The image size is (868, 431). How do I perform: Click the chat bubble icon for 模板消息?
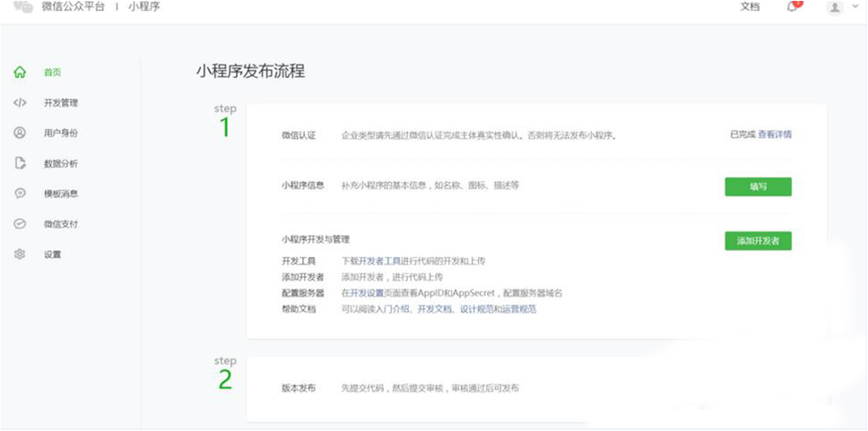click(x=20, y=193)
